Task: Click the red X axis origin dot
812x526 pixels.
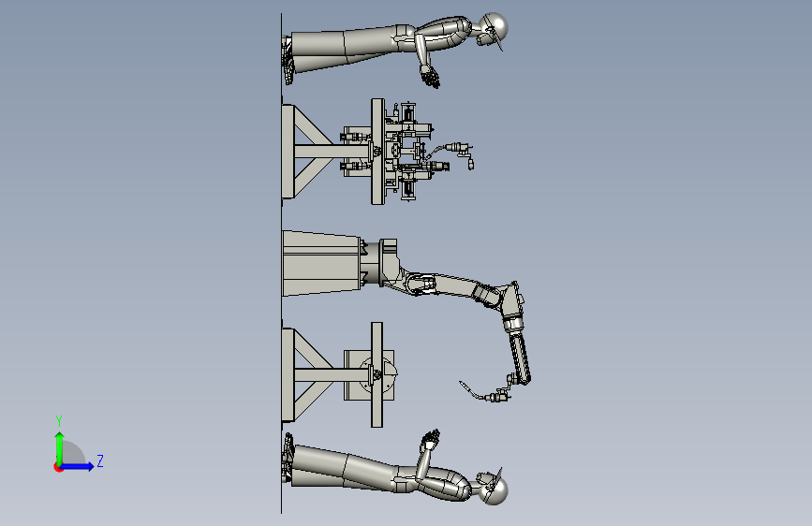Action: point(58,467)
